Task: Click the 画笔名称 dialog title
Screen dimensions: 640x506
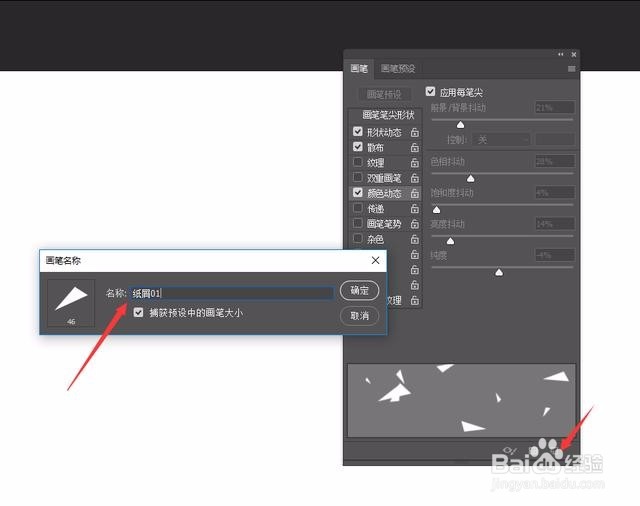Action: coord(63,260)
